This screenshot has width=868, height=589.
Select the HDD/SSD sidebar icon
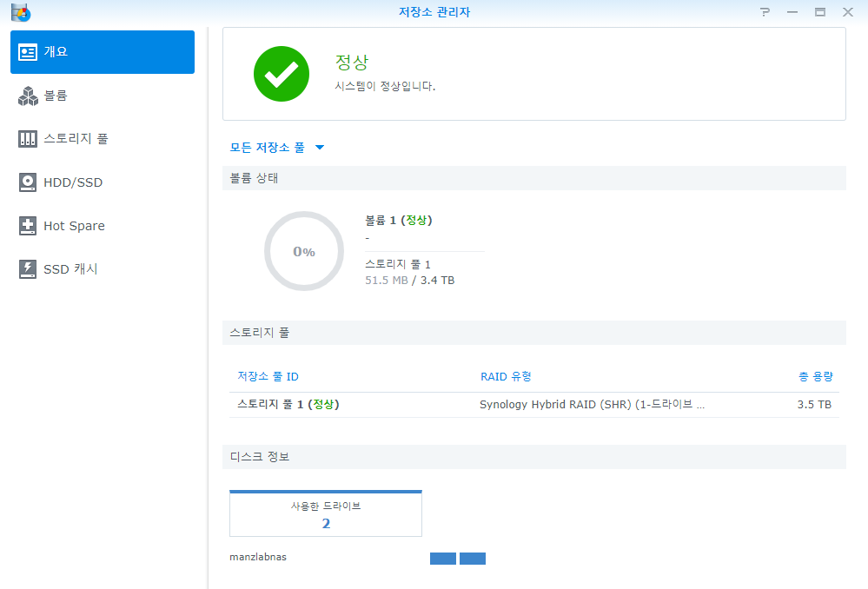27,182
